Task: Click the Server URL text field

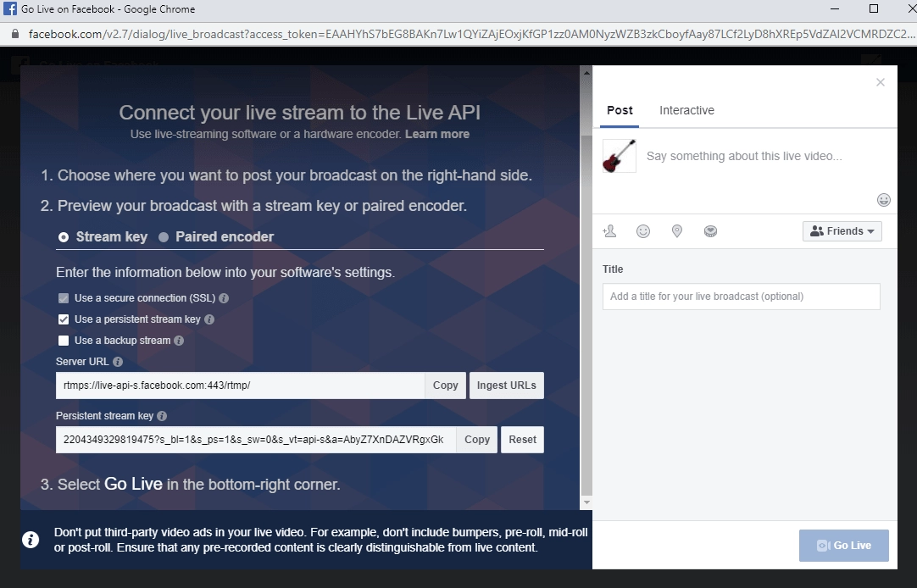Action: click(x=241, y=386)
